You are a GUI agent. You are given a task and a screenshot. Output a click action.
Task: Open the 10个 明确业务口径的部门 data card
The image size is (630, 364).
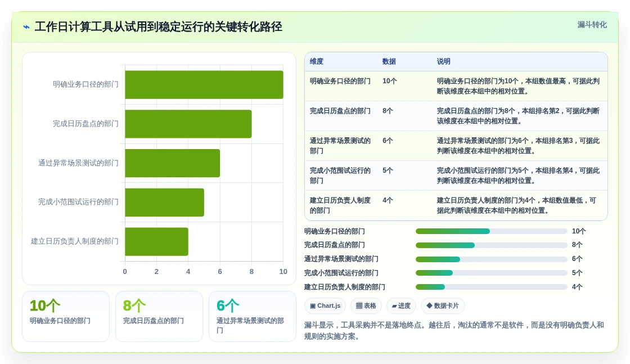(66, 317)
